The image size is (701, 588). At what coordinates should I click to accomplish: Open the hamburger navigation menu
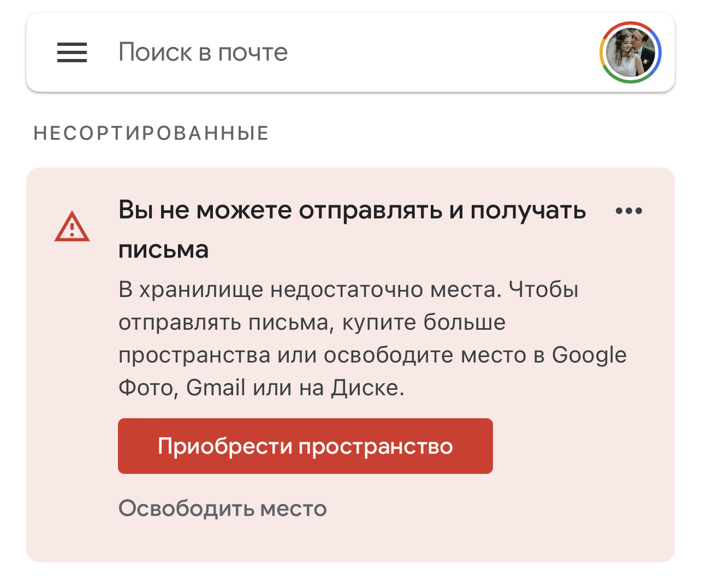coord(72,52)
